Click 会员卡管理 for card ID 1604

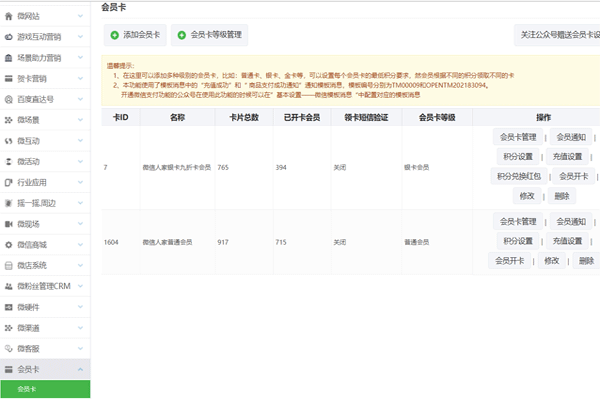pyautogui.click(x=518, y=221)
